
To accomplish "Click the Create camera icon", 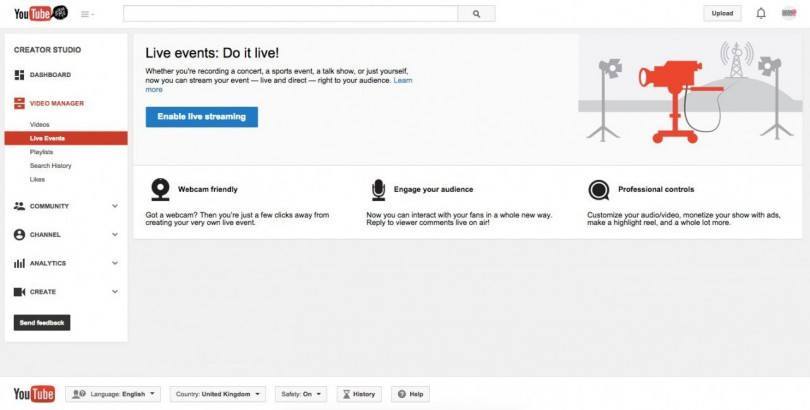I will [x=19, y=292].
